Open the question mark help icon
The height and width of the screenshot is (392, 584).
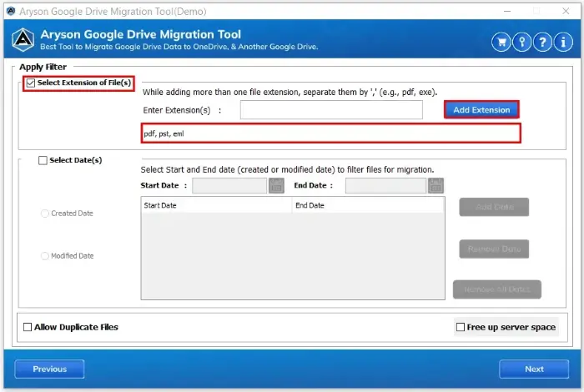542,42
